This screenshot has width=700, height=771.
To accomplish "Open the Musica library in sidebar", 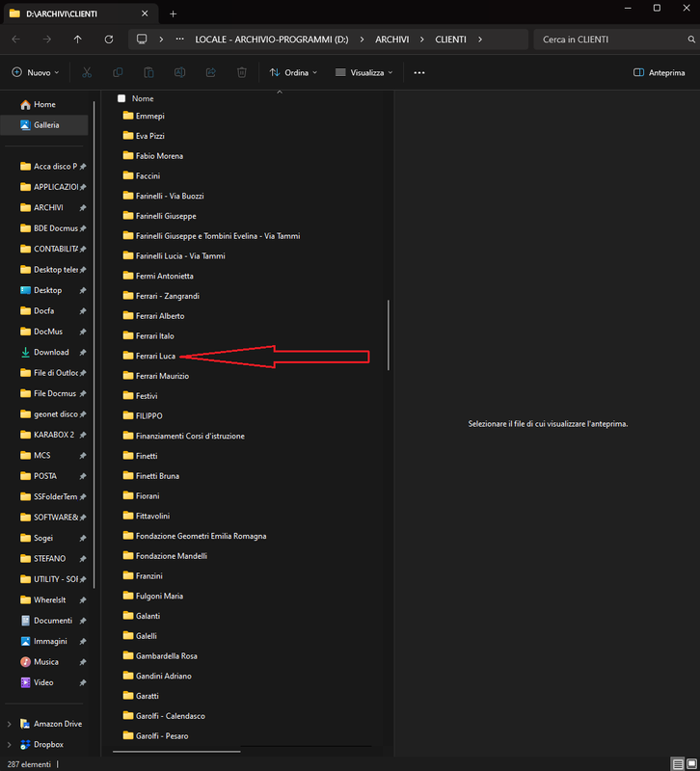I will coord(45,662).
